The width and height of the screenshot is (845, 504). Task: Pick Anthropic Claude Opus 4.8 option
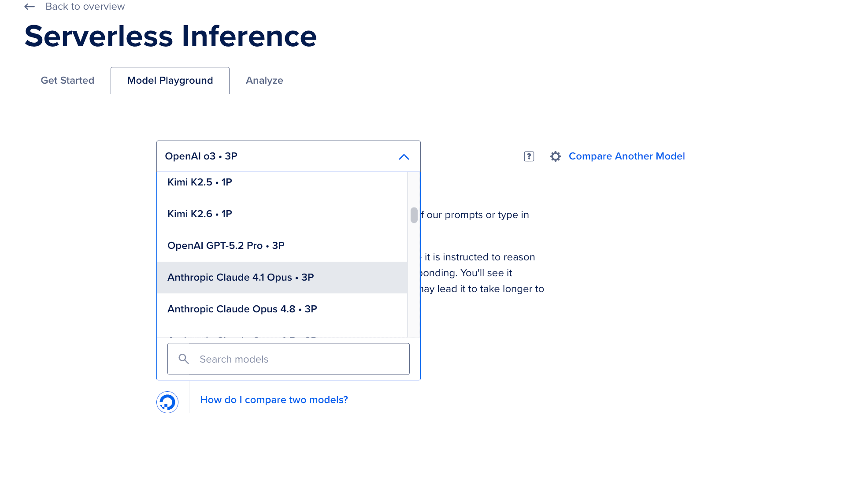[x=282, y=309]
